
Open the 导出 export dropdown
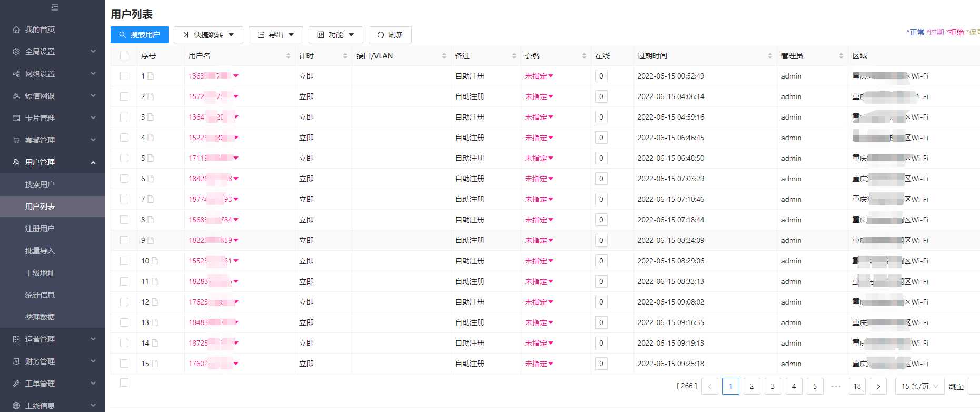coord(275,35)
